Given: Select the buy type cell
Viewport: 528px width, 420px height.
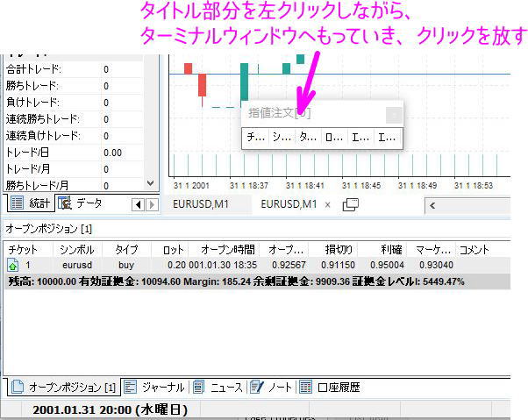Looking at the screenshot, I should tap(126, 265).
